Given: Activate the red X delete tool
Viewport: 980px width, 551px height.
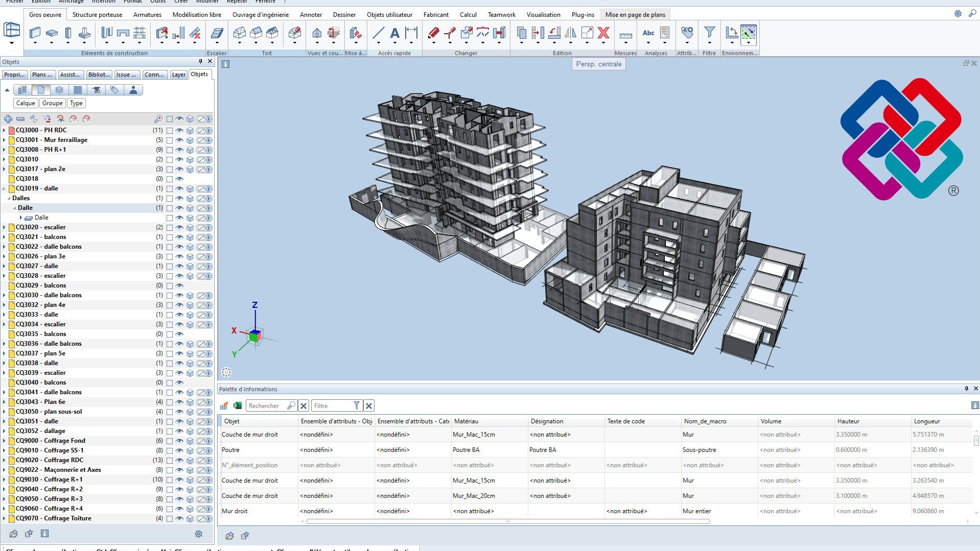Looking at the screenshot, I should point(604,33).
